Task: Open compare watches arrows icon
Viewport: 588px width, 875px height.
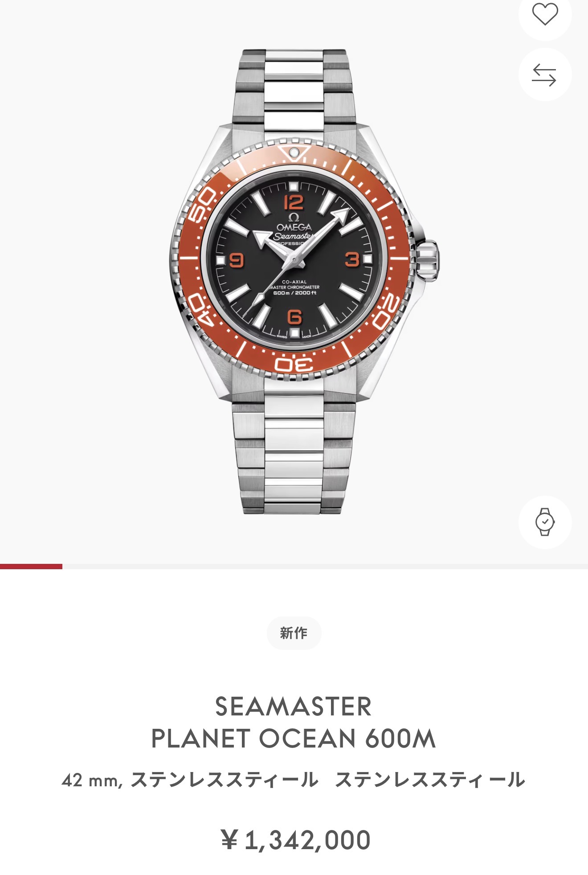Action: click(x=545, y=74)
